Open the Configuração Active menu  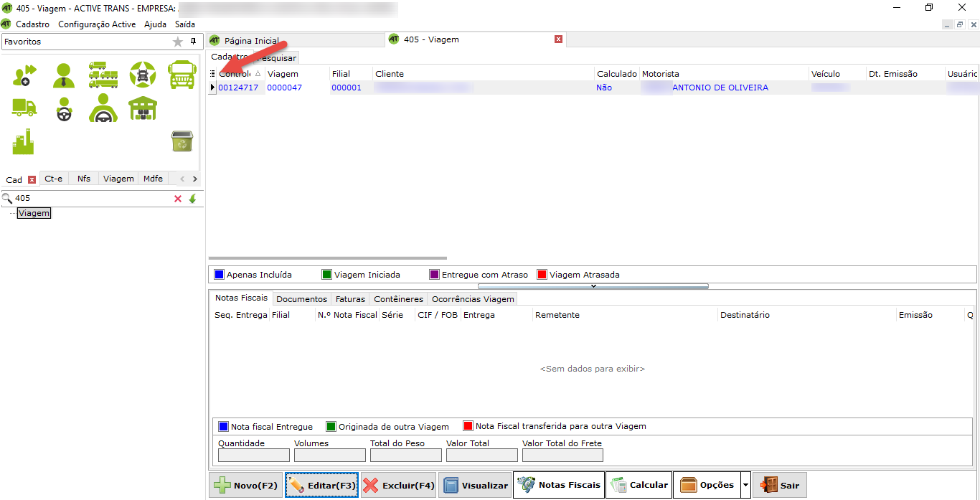point(97,24)
